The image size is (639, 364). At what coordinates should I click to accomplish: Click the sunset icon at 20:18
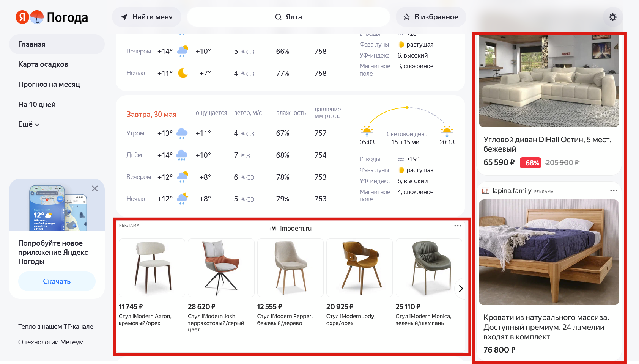[x=447, y=131]
